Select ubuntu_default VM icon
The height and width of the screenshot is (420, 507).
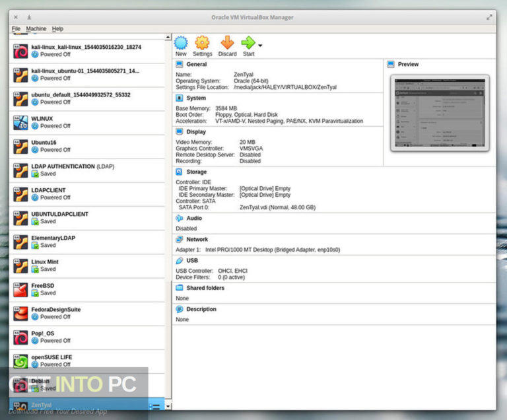[x=20, y=99]
